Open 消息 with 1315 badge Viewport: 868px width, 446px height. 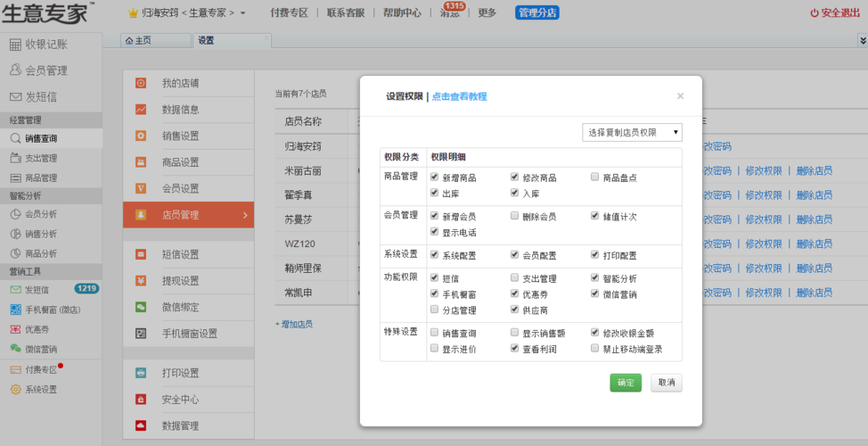click(x=449, y=12)
